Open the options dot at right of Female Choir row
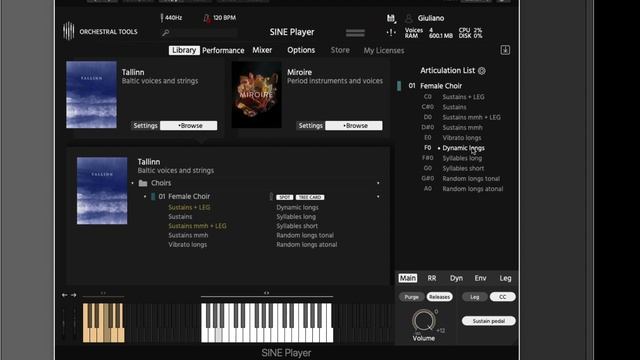This screenshot has height=360, width=640. (x=378, y=197)
